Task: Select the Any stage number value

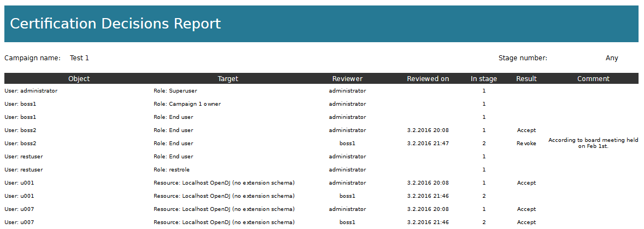Action: point(612,58)
